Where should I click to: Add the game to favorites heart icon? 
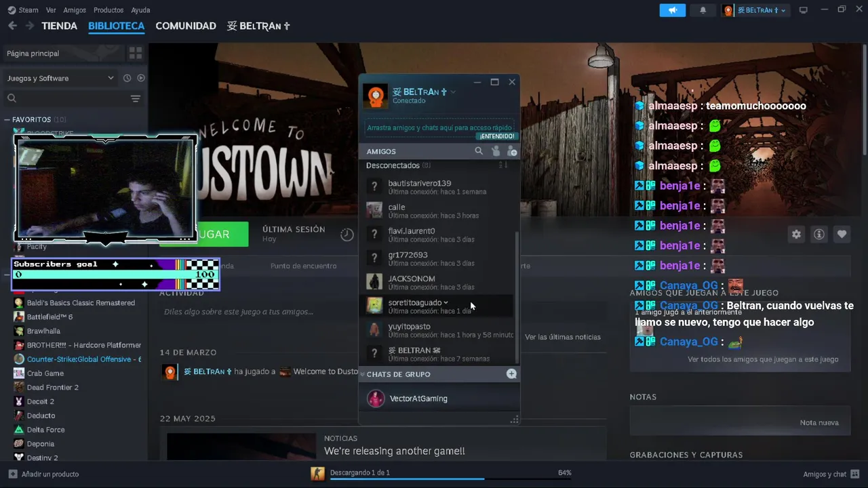[842, 234]
